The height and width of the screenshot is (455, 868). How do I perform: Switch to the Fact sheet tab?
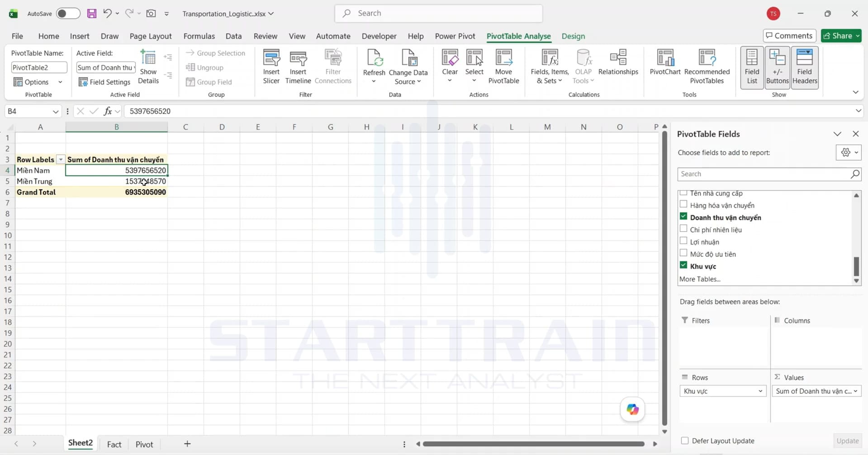pyautogui.click(x=114, y=444)
